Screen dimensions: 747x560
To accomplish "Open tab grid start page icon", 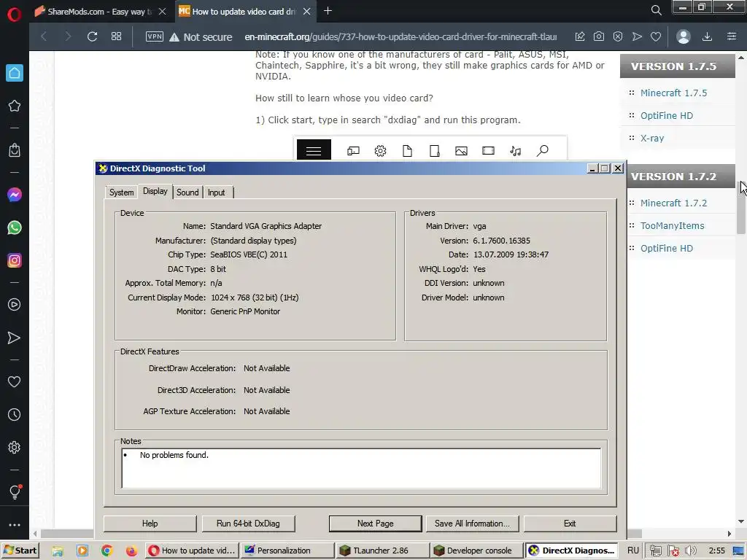I will (116, 36).
